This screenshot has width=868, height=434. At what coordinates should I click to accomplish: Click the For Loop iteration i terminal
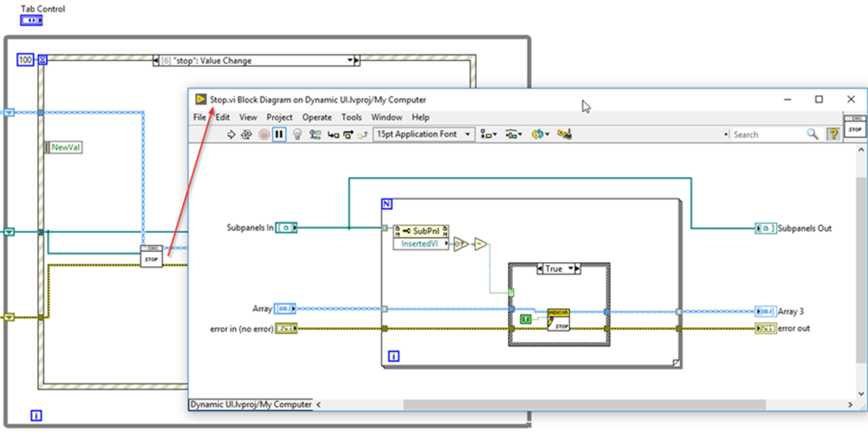pos(394,356)
